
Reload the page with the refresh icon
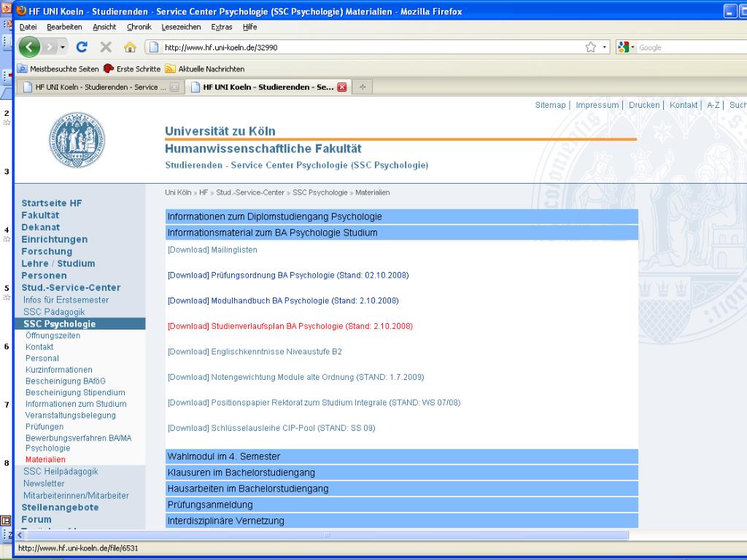coord(82,47)
